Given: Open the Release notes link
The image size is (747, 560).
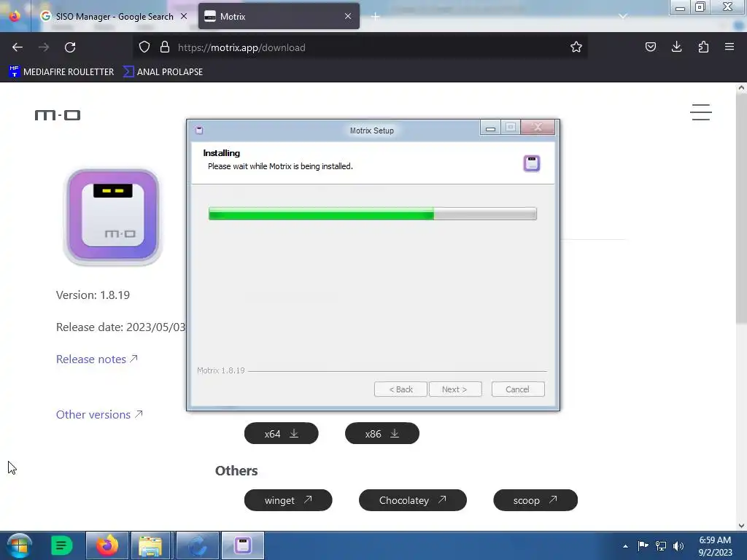Looking at the screenshot, I should [x=97, y=359].
